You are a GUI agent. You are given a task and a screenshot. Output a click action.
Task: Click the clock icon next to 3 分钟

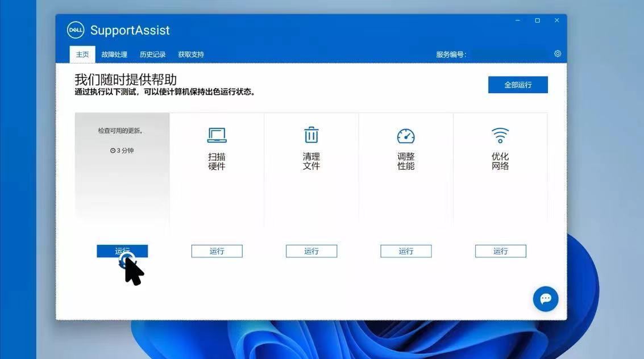pyautogui.click(x=114, y=151)
